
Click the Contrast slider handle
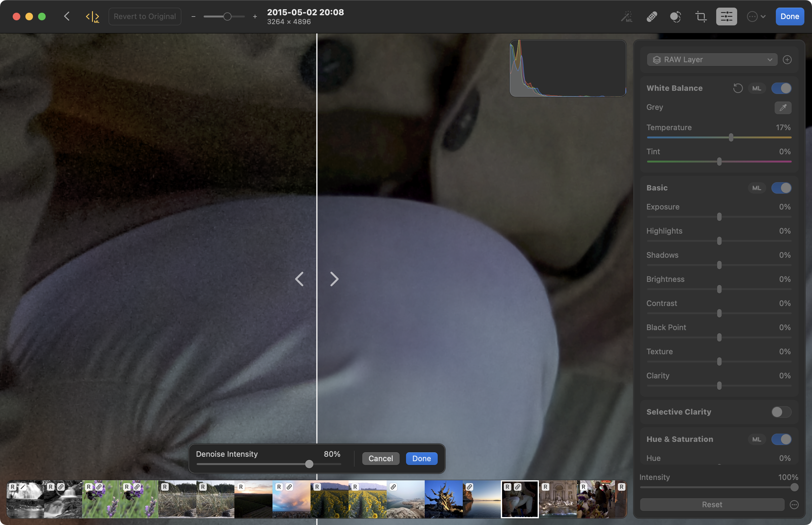click(719, 313)
